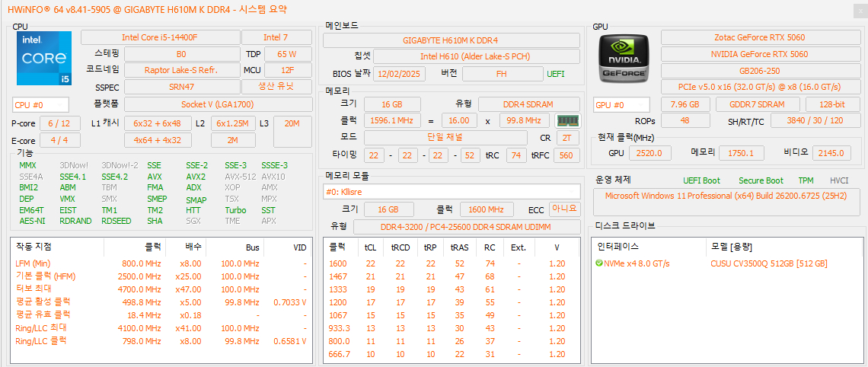
Task: Click the memory type 'DDR4 SDRAM'
Action: 529,104
